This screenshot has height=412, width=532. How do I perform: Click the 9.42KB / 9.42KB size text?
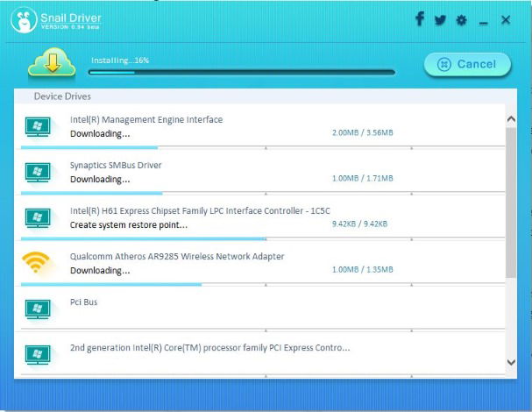tap(359, 224)
